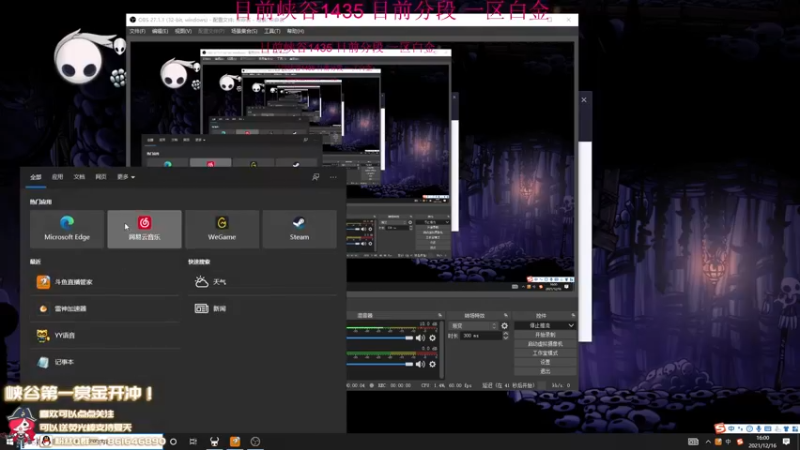Viewport: 800px width, 450px height.
Task: Pop out the controls dock
Action: [573, 315]
